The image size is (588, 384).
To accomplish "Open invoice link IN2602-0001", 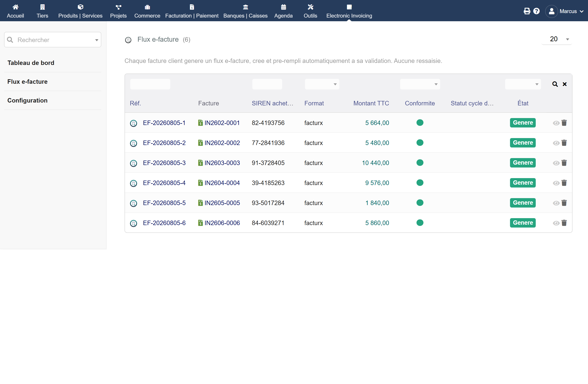I will coord(222,123).
